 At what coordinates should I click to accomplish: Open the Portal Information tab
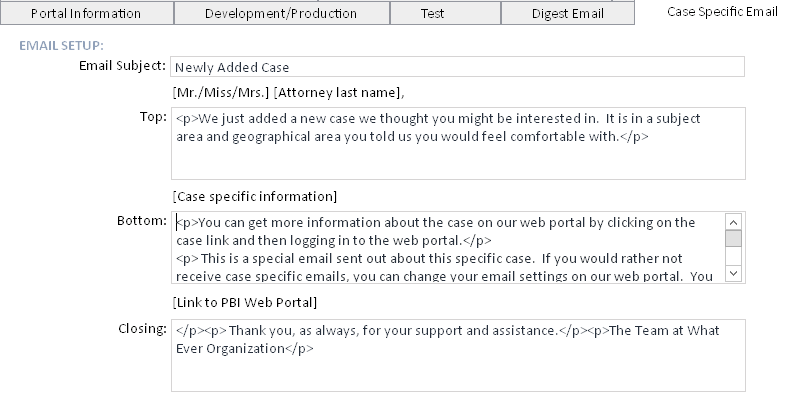click(86, 14)
